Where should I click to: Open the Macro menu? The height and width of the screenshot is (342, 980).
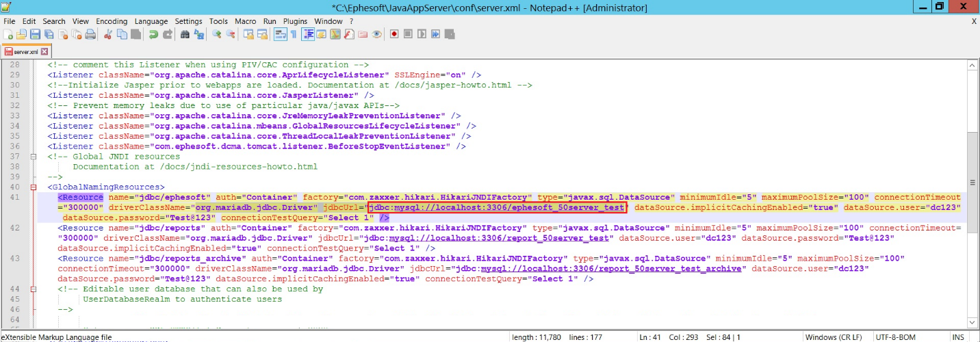click(246, 21)
